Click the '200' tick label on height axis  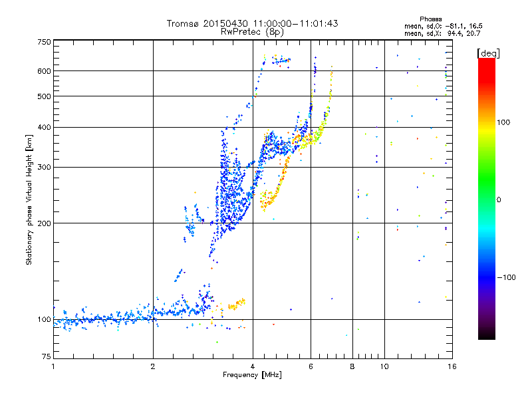pos(44,223)
